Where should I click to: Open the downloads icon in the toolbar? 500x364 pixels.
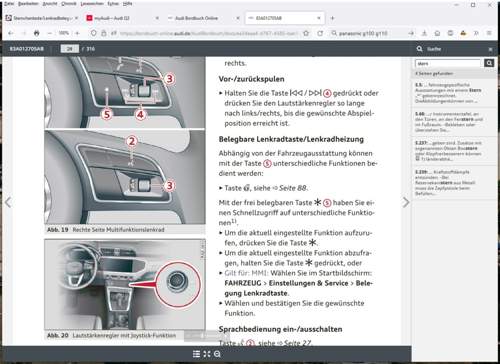(x=424, y=33)
